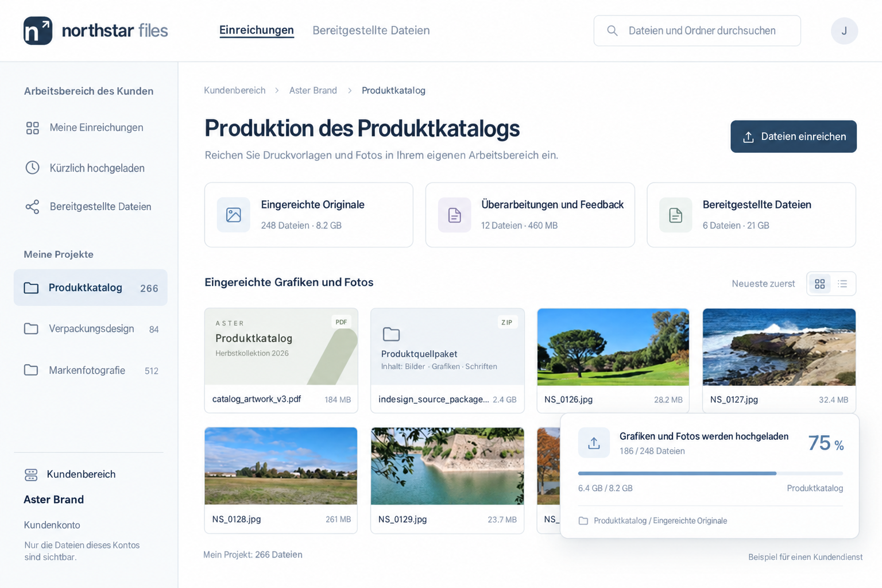This screenshot has height=588, width=882.
Task: Open the Überarbeitungen und Feedback card
Action: (x=530, y=215)
